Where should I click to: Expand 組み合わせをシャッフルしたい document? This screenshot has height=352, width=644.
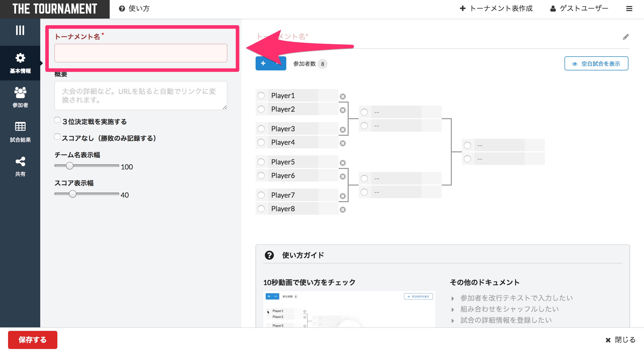[x=509, y=309]
